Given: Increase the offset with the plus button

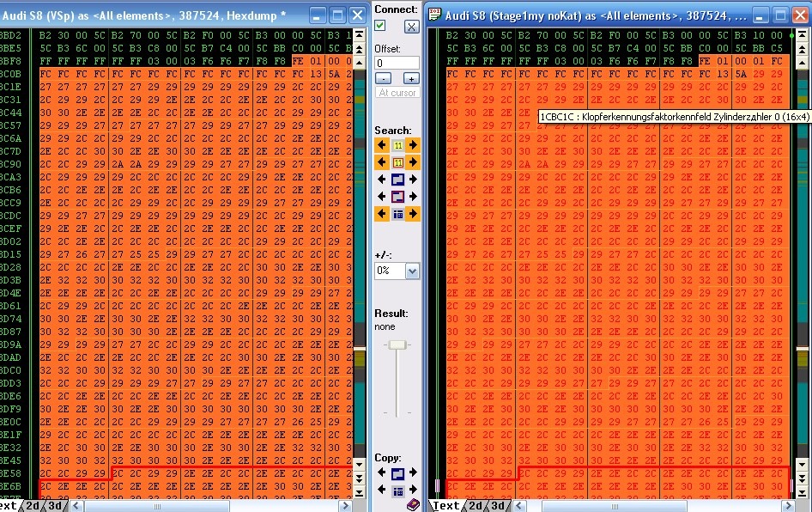Looking at the screenshot, I should click(411, 79).
